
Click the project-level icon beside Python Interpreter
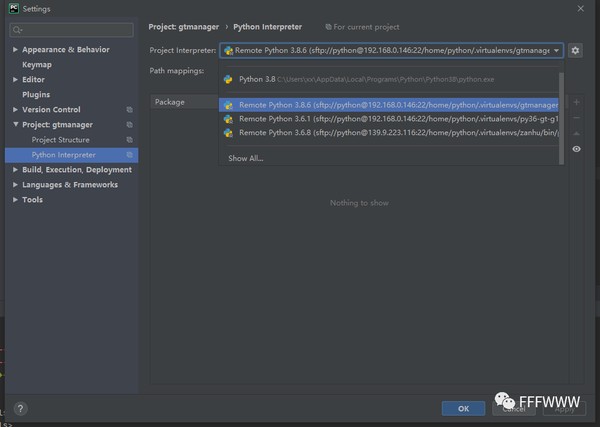[x=130, y=155]
